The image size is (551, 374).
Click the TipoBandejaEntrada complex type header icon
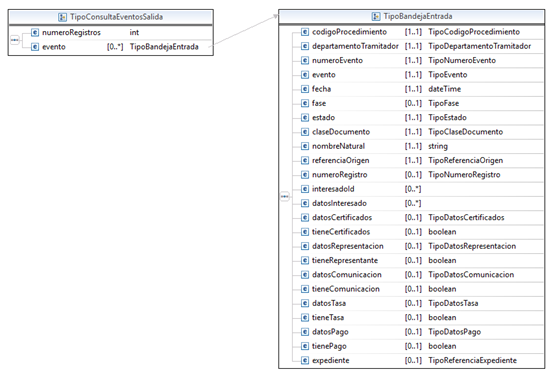click(376, 16)
